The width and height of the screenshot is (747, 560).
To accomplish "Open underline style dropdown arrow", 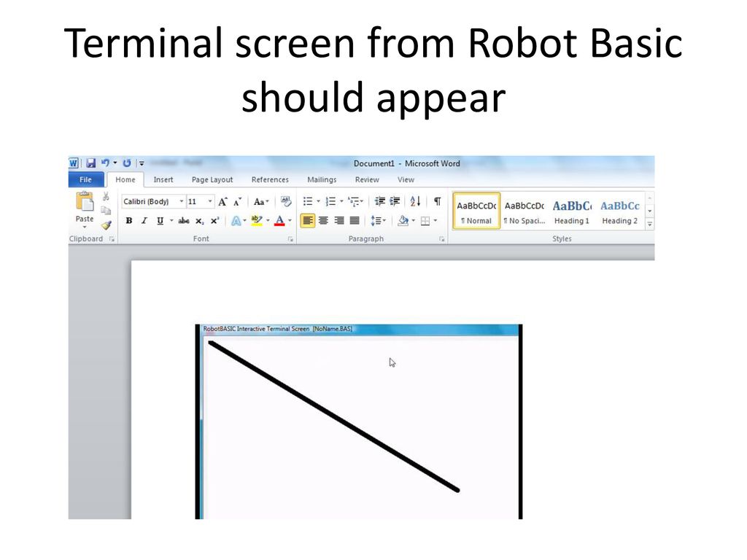I will 171,220.
